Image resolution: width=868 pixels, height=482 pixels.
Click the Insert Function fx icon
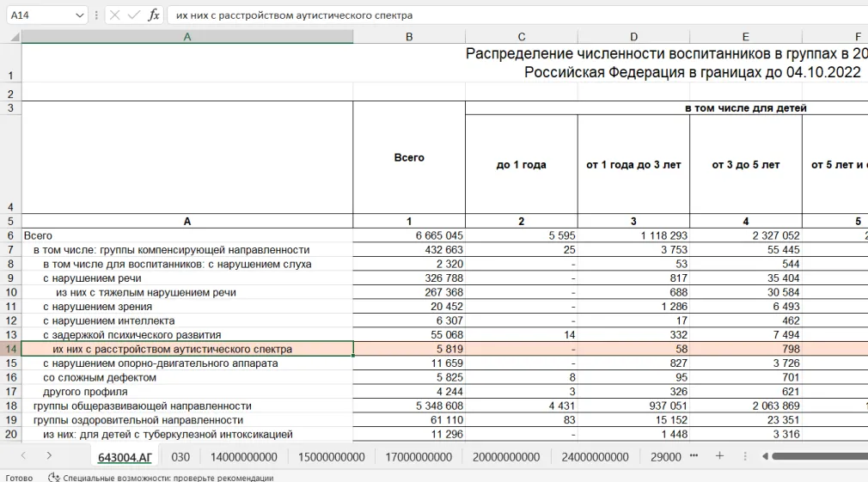[x=154, y=15]
